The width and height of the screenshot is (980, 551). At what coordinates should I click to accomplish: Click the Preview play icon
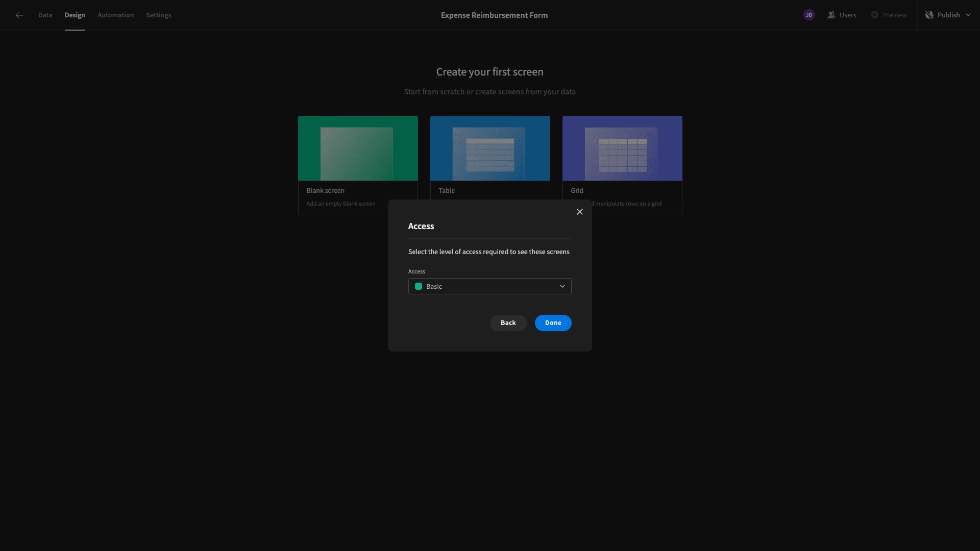pyautogui.click(x=875, y=15)
